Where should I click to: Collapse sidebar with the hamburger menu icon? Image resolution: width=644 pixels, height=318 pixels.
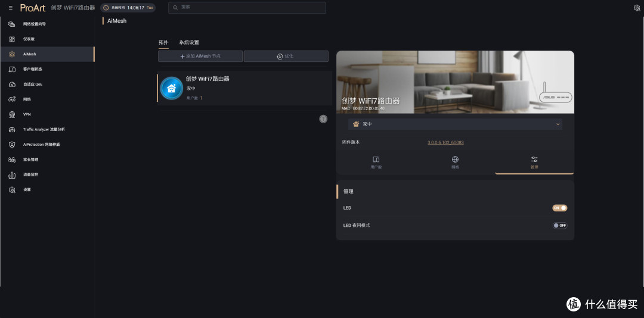pos(10,8)
